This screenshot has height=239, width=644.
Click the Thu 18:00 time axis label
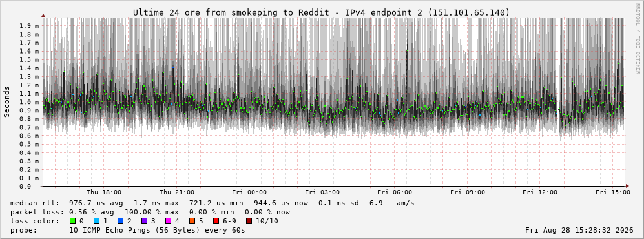tap(104, 192)
